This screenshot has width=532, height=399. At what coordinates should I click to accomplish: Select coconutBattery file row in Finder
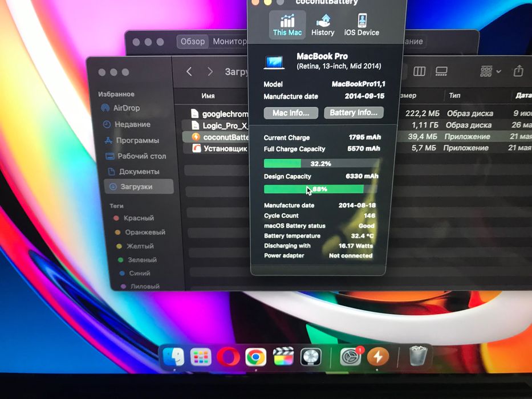(x=216, y=137)
